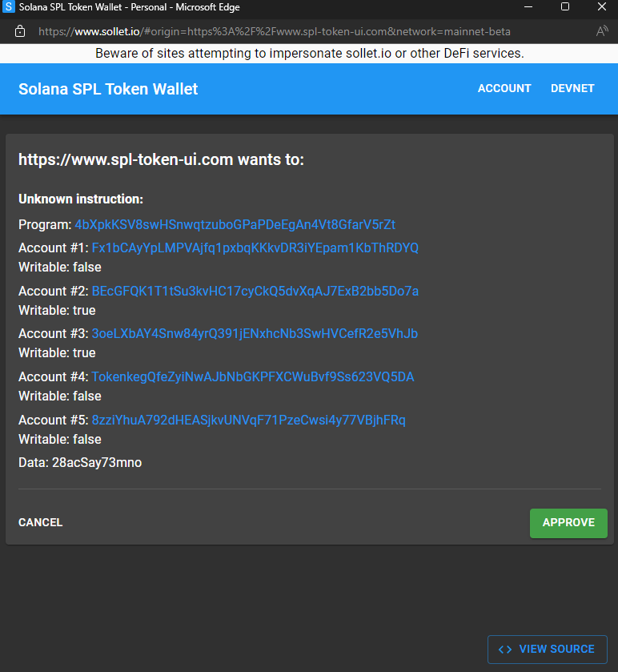Click 'Writable: false' under Account #1
Image resolution: width=618 pixels, height=672 pixels.
pyautogui.click(x=60, y=267)
